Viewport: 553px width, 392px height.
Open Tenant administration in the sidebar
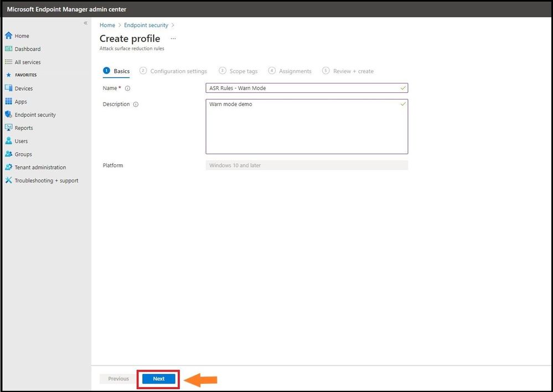pyautogui.click(x=40, y=168)
